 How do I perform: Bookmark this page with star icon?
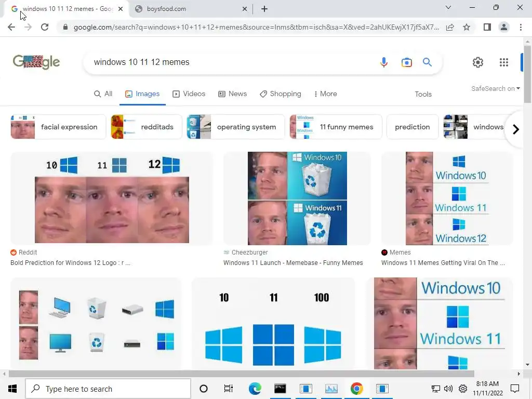pos(467,27)
